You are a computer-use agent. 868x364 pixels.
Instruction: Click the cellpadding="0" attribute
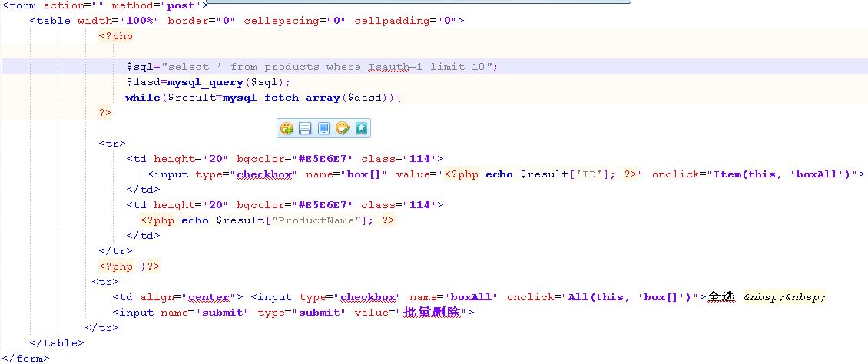[x=406, y=21]
